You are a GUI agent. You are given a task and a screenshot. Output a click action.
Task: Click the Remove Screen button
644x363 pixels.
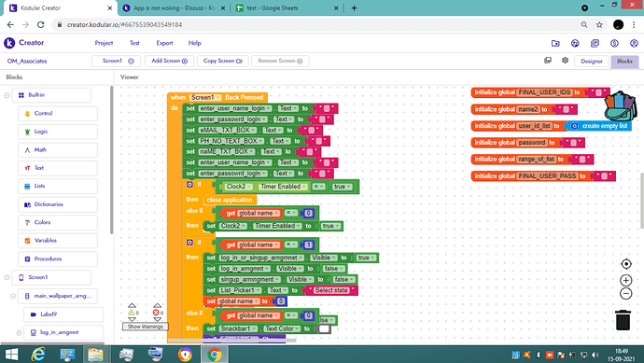pos(280,61)
